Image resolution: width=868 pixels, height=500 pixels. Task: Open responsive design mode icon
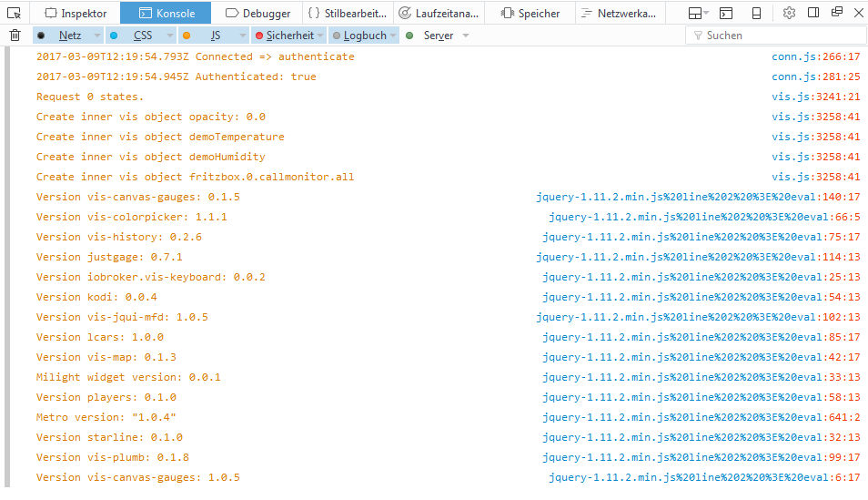(756, 13)
